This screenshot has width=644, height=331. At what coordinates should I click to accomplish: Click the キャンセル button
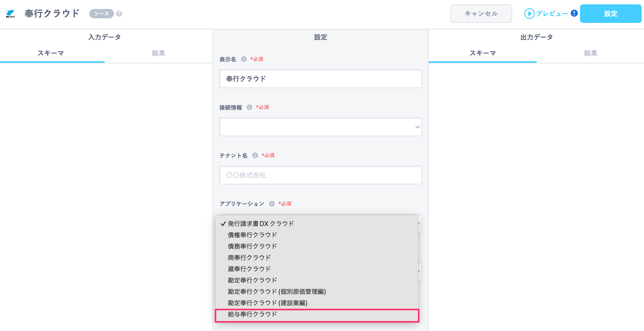click(481, 14)
